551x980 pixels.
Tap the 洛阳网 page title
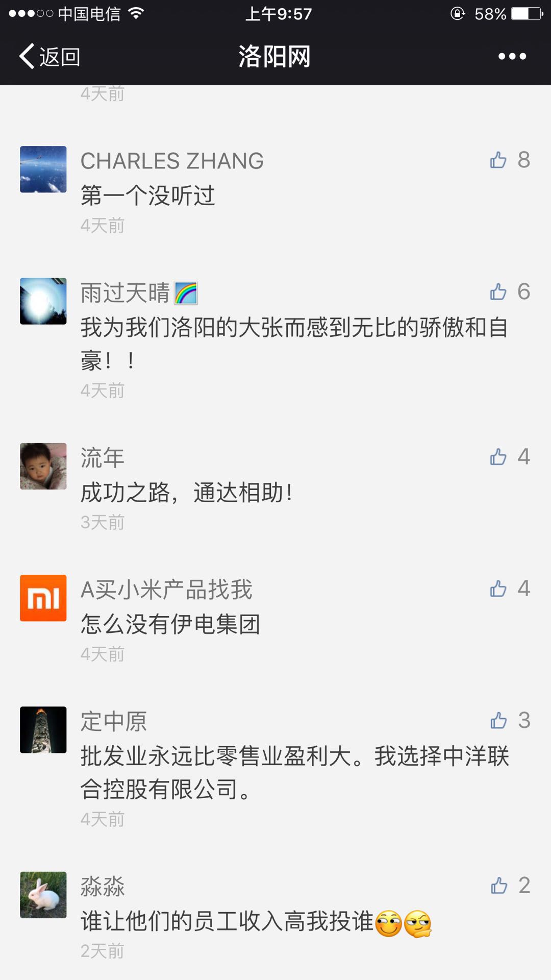click(274, 56)
